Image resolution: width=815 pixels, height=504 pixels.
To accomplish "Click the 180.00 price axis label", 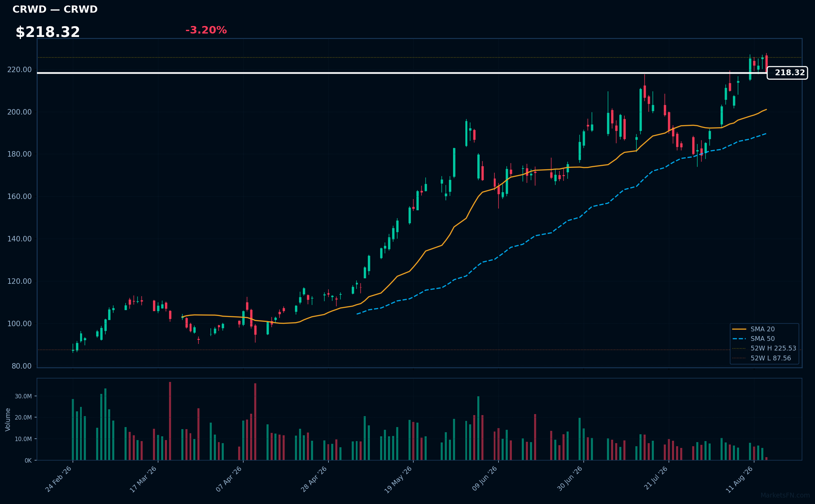I will (x=20, y=154).
